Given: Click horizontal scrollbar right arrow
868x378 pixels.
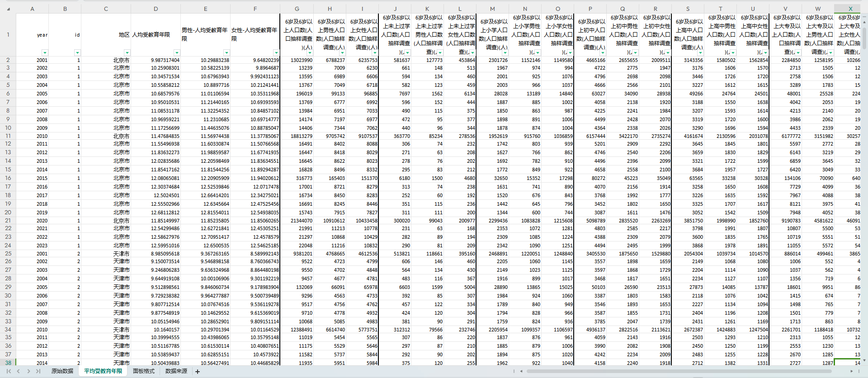Looking at the screenshot, I should [852, 371].
